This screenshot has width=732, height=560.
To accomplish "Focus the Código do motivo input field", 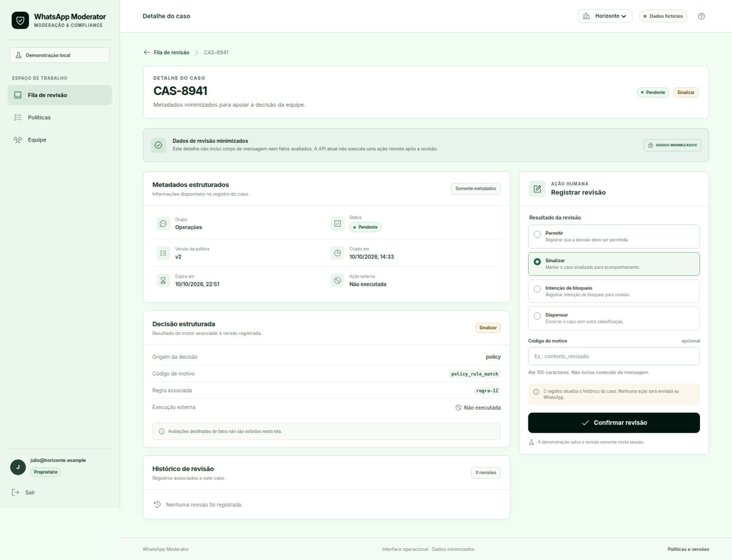I will pyautogui.click(x=614, y=357).
